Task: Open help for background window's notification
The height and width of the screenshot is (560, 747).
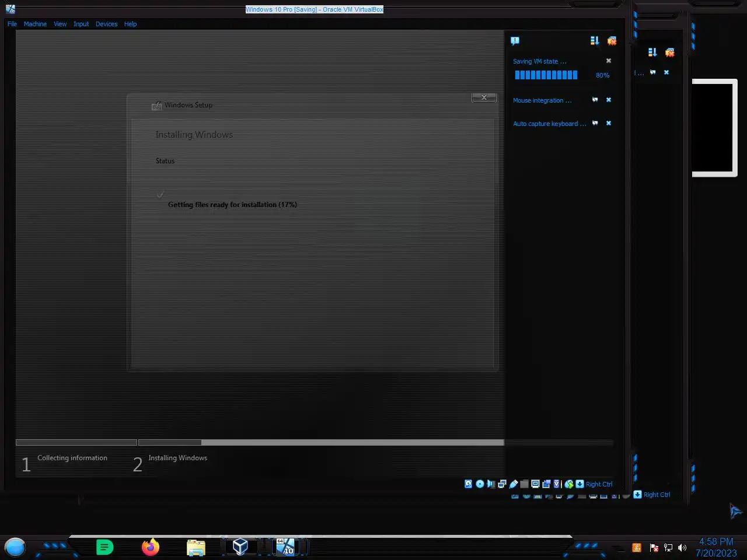Action: 652,72
